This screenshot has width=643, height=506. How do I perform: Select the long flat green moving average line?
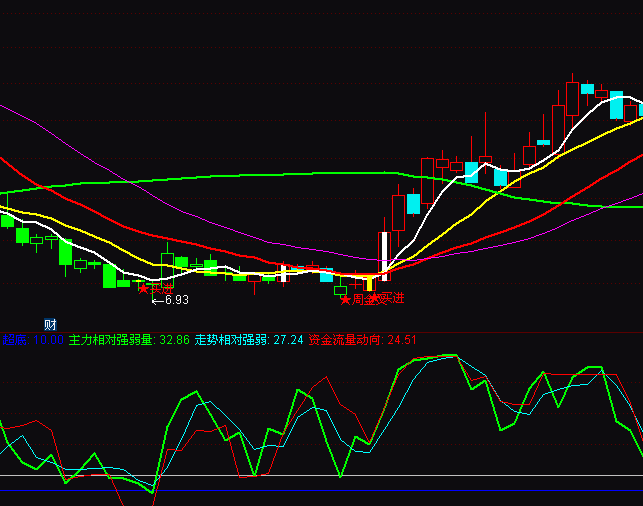[x=250, y=177]
